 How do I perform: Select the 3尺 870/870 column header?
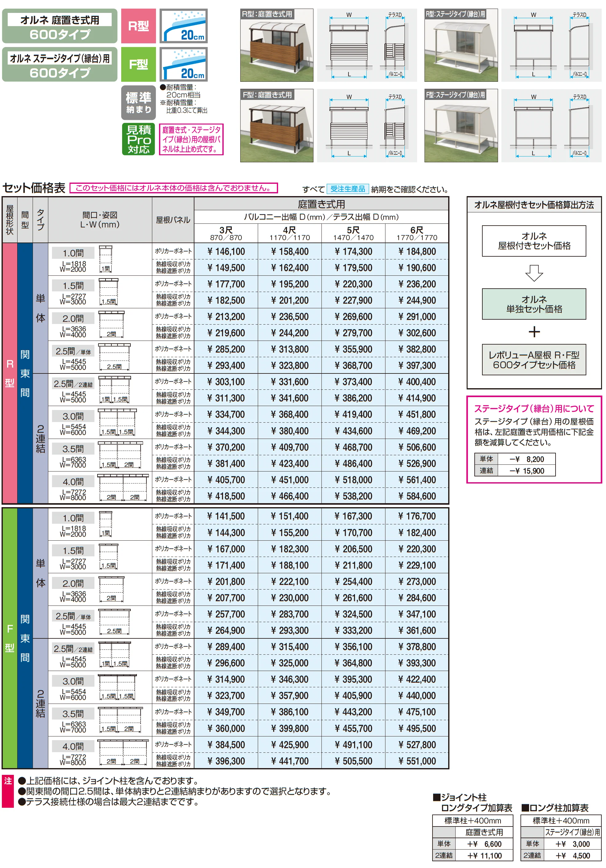pos(226,233)
